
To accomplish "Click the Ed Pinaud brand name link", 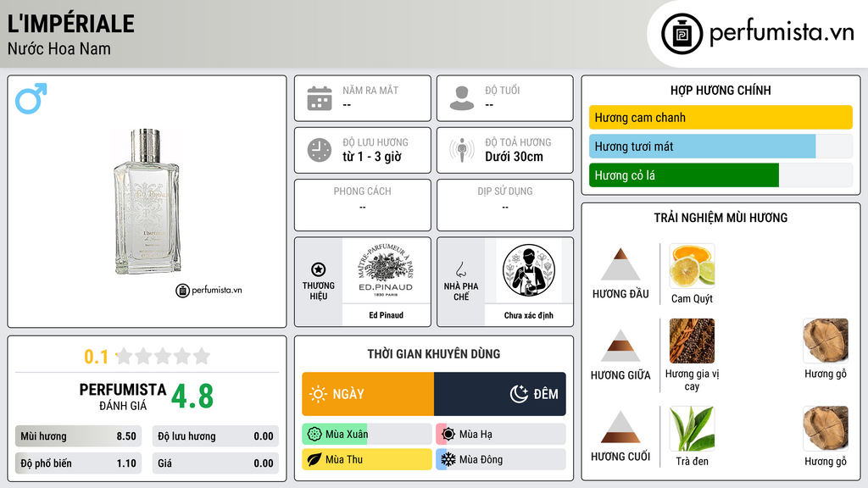I will pyautogui.click(x=386, y=315).
